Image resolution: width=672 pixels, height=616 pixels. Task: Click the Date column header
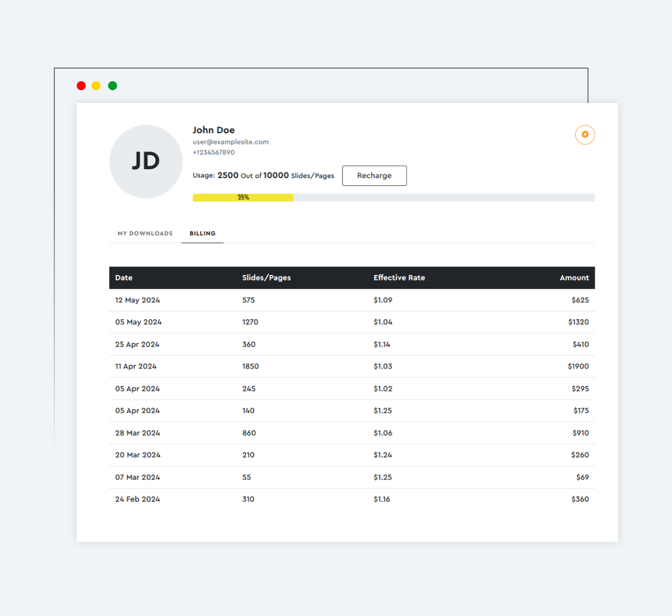(x=124, y=278)
